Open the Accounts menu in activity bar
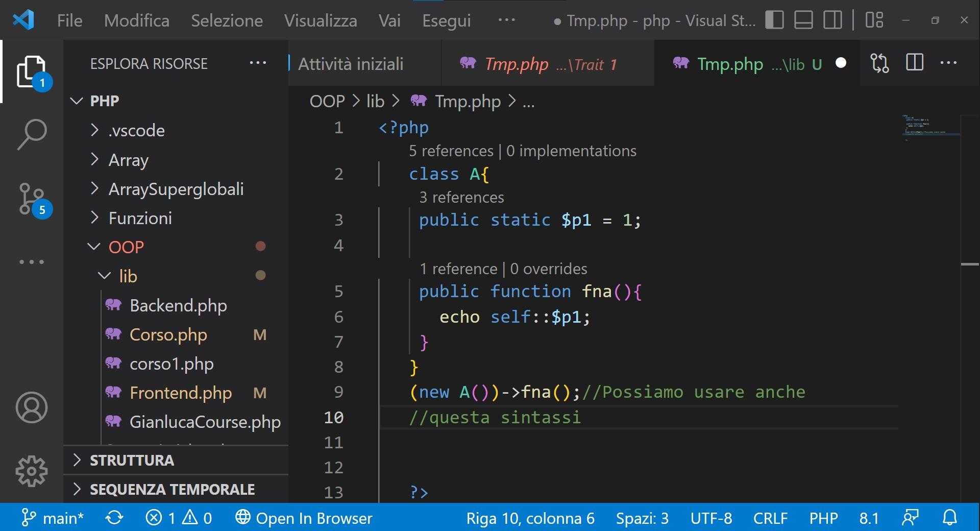Image resolution: width=980 pixels, height=531 pixels. (32, 407)
